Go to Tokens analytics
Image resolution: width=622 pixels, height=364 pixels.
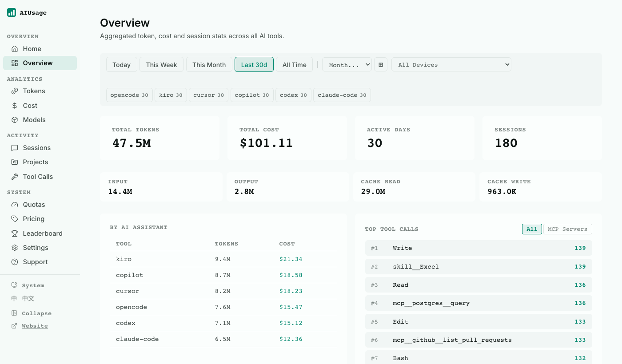coord(40,91)
